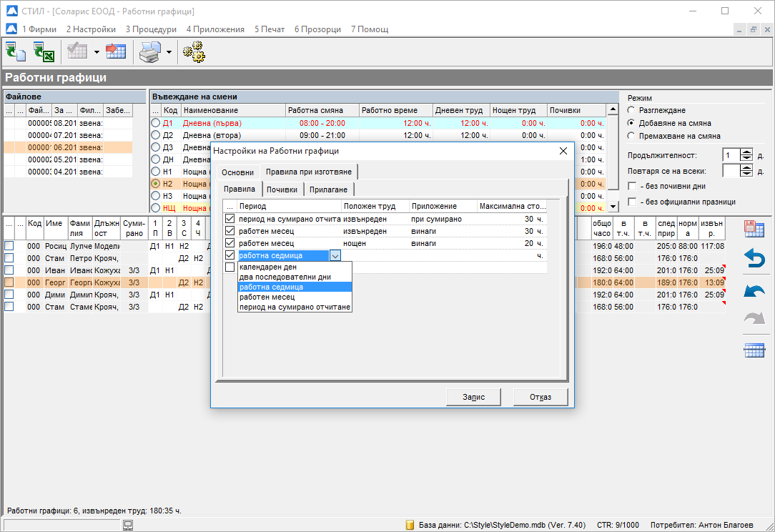Tick the checkbox in the empty rule row
The width and height of the screenshot is (775, 532).
click(229, 267)
